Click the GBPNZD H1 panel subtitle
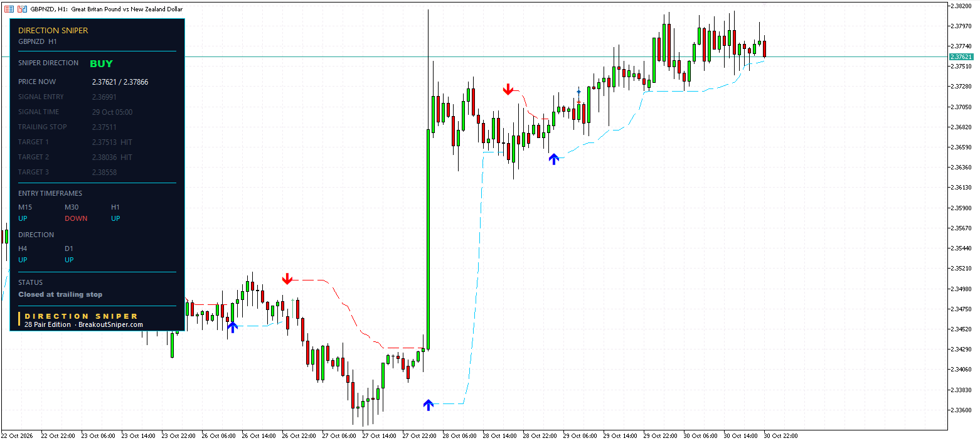 click(x=38, y=41)
